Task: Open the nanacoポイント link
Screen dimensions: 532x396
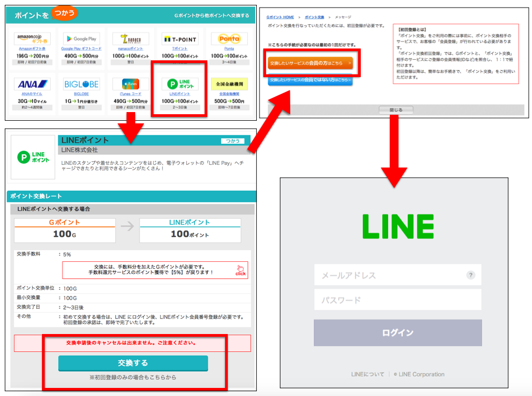Action: 130,48
